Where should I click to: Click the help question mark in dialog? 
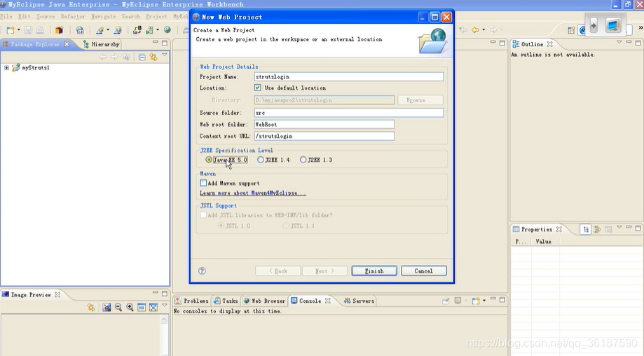click(x=202, y=271)
